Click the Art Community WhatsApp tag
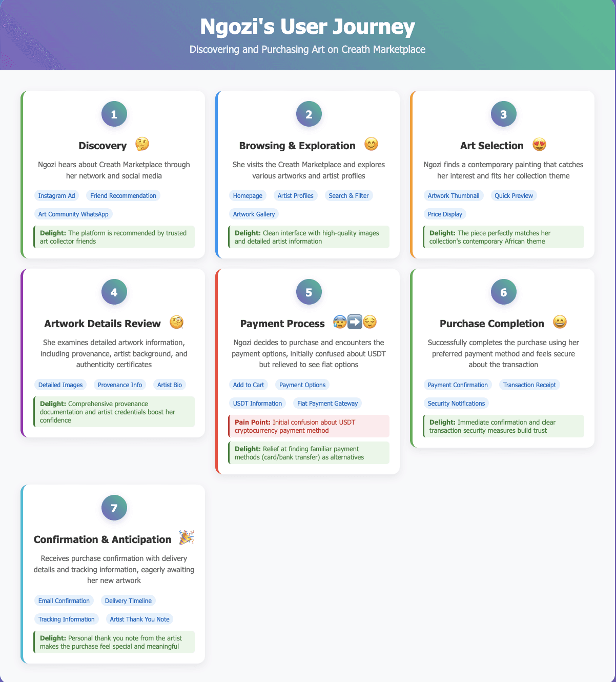 click(73, 214)
